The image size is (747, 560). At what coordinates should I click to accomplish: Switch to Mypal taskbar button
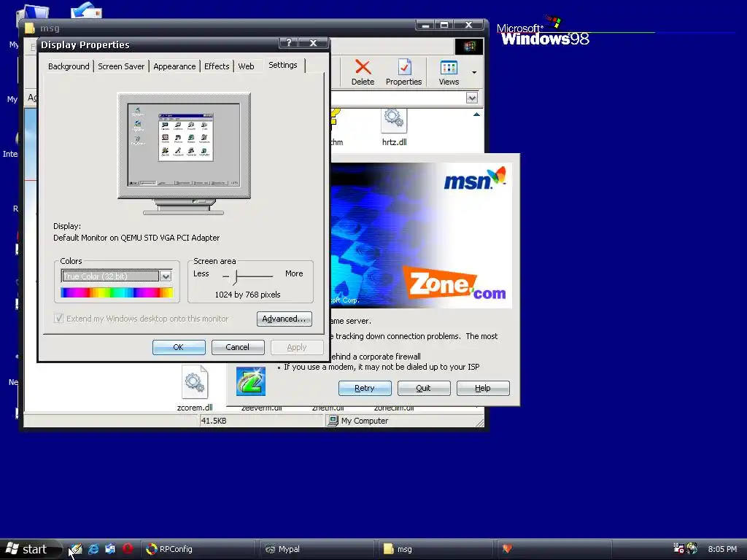[x=318, y=549]
